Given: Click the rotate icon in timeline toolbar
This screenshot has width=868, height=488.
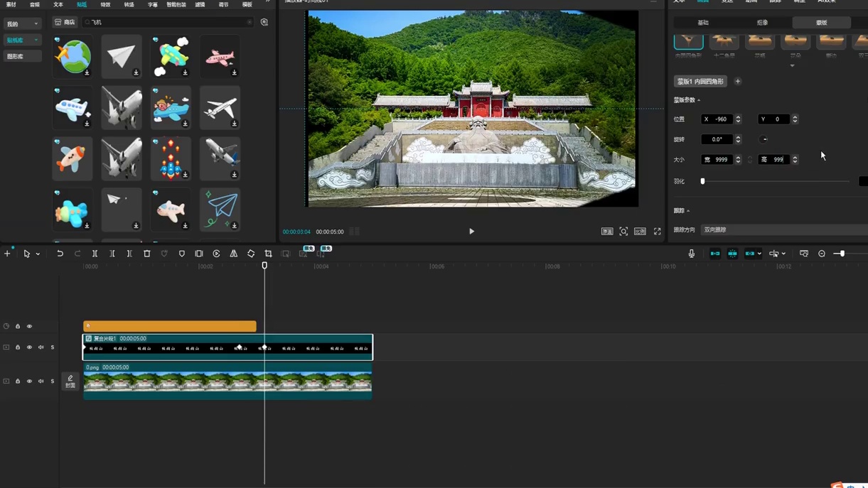Looking at the screenshot, I should 251,254.
